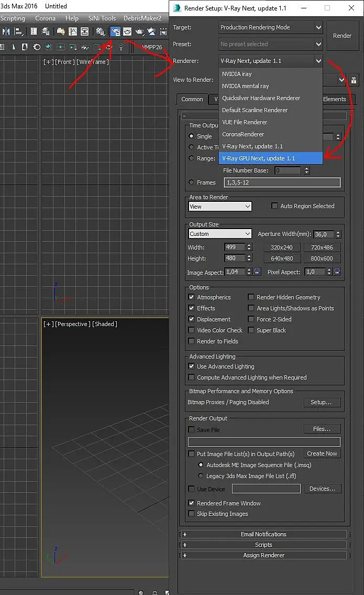Expand the Email Notifications rollout

(263, 534)
